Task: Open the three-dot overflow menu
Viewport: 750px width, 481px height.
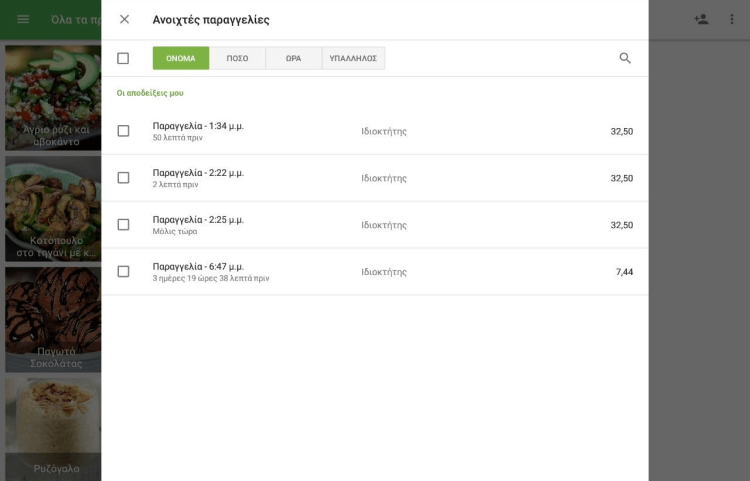Action: 732,19
